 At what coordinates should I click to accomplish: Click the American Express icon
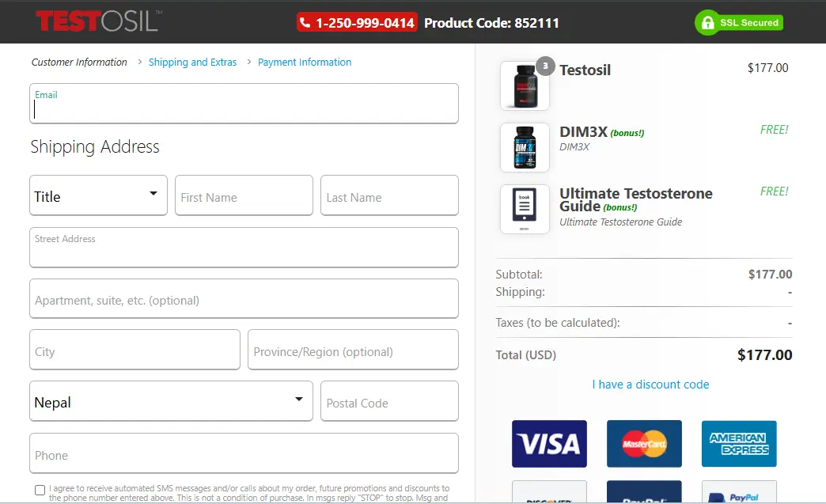click(739, 443)
